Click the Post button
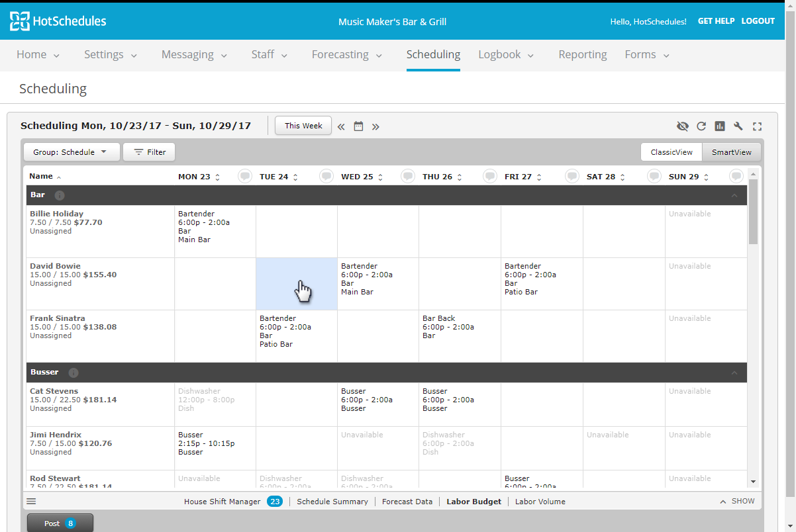 click(60, 523)
